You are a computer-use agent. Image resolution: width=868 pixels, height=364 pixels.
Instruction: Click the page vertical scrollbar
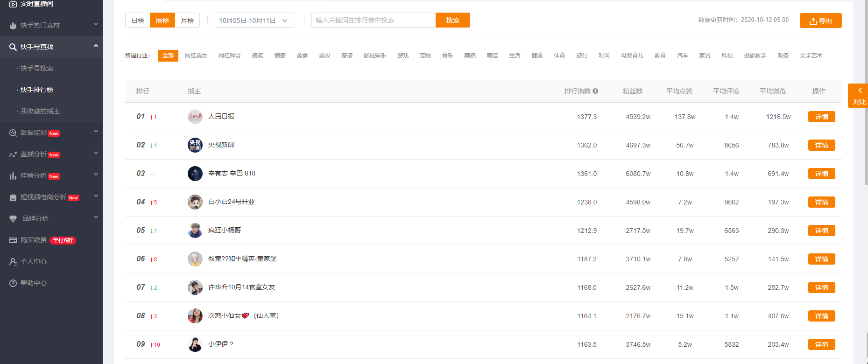pyautogui.click(x=866, y=93)
